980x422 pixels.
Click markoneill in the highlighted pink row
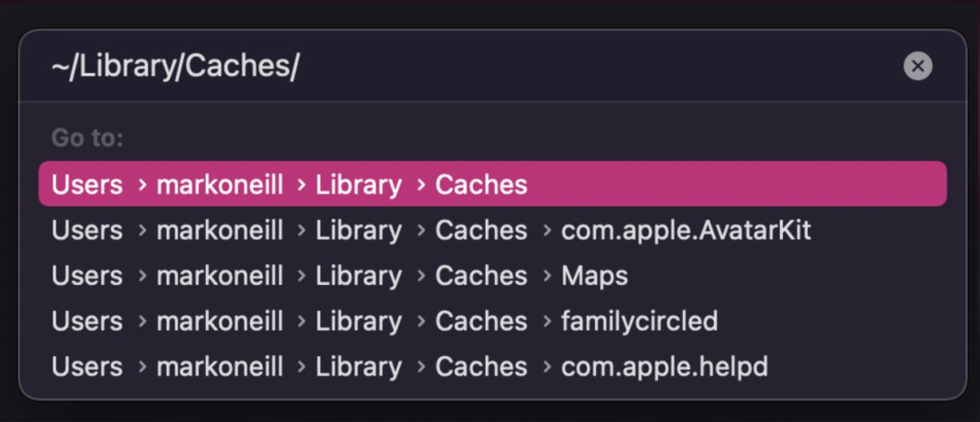[220, 185]
